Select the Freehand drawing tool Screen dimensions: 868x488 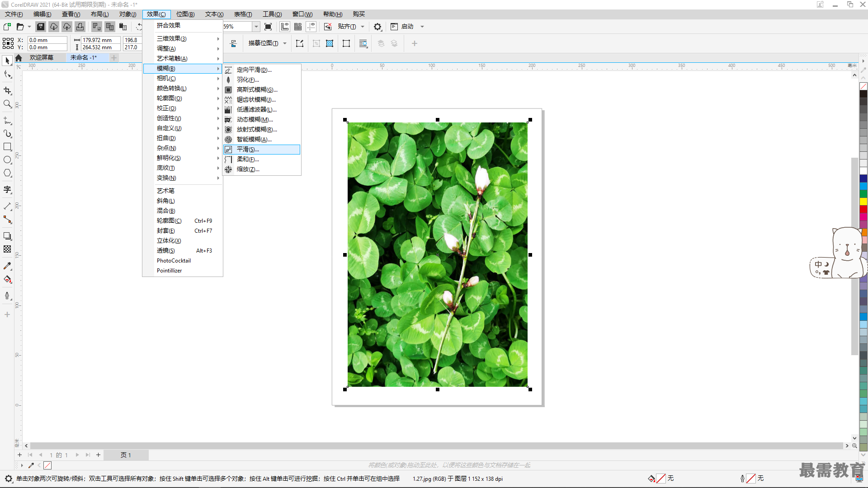[7, 121]
